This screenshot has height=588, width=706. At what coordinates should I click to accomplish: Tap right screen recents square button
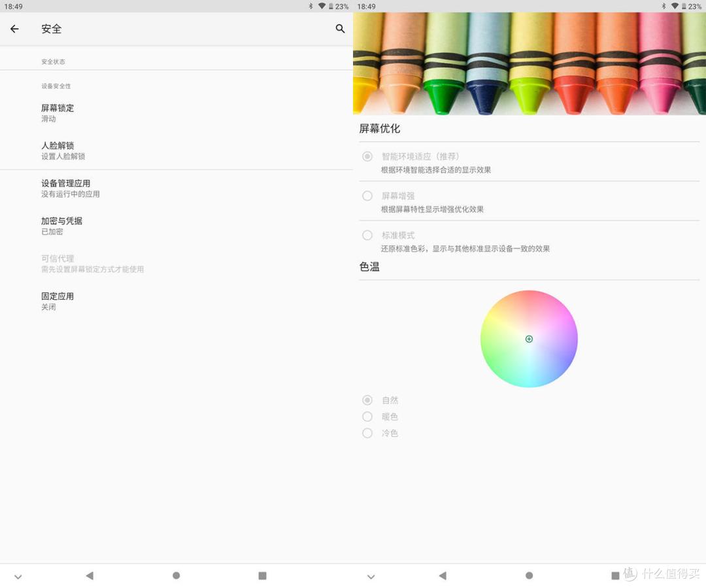pyautogui.click(x=615, y=576)
